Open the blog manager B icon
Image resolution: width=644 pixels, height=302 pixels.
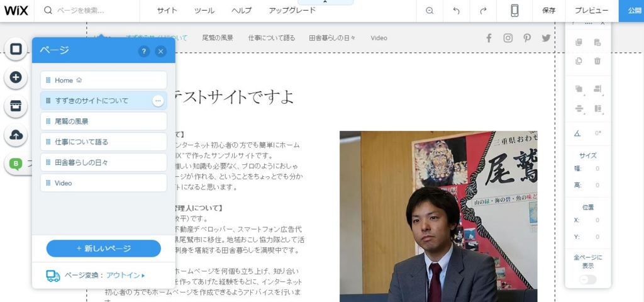(x=16, y=164)
